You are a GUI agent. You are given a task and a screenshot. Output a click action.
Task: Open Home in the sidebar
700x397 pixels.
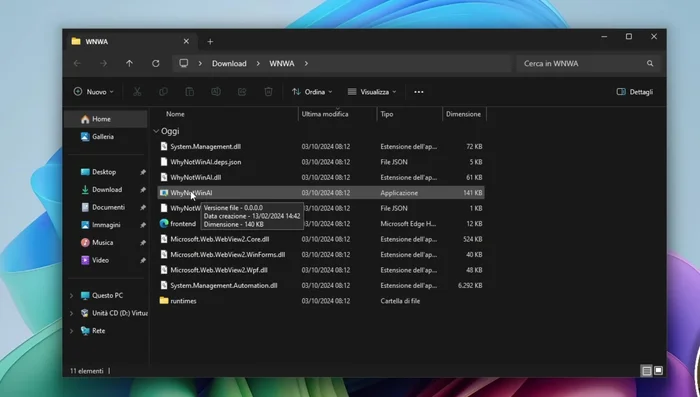(106, 119)
